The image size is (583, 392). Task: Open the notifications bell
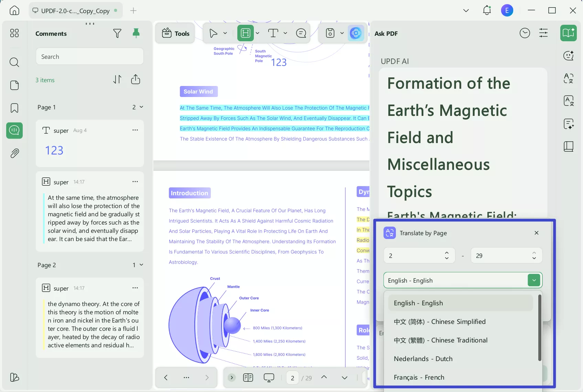coord(487,11)
